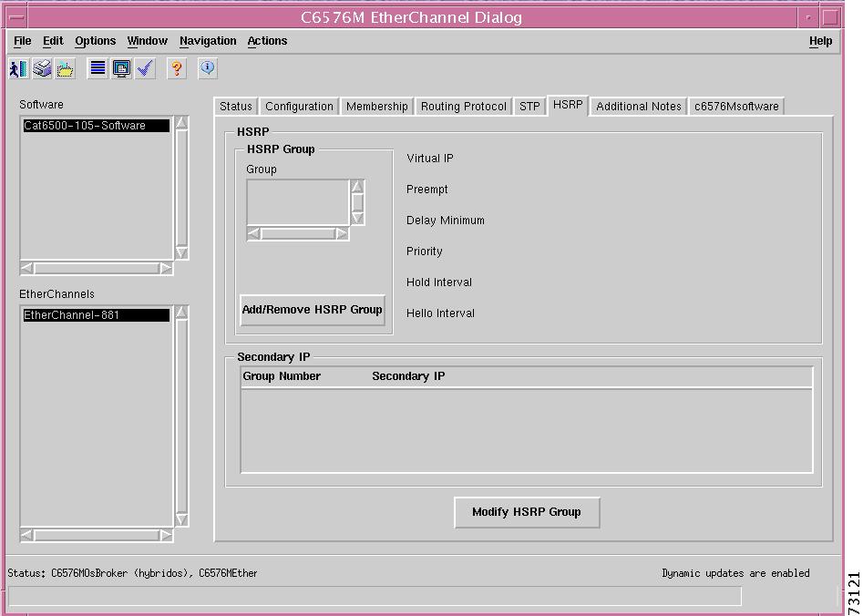Click the Add/Remove HSRP Group button

312,310
